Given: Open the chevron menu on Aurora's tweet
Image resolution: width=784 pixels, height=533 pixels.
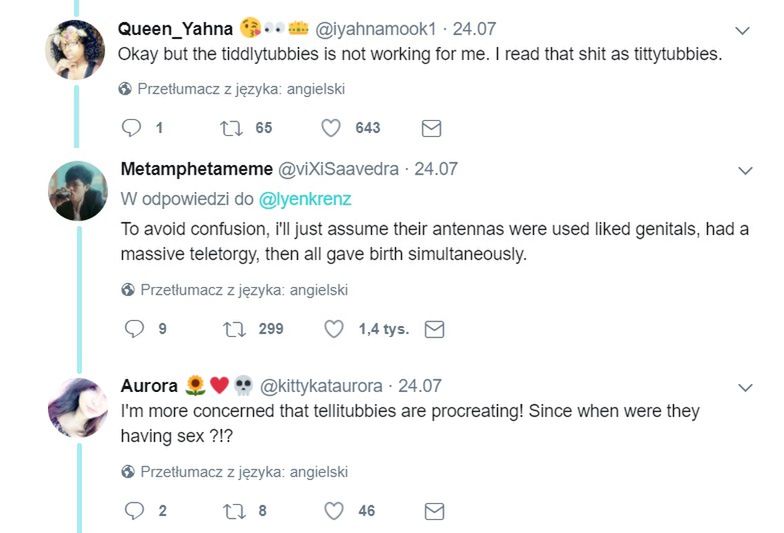Looking at the screenshot, I should 745,387.
